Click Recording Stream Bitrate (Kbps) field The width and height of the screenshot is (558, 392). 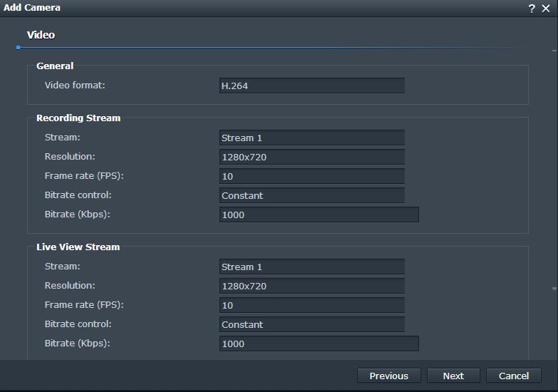tap(319, 215)
